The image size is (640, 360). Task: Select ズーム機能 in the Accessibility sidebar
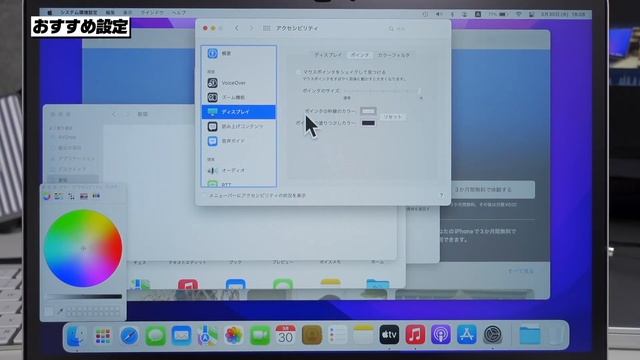pos(239,98)
